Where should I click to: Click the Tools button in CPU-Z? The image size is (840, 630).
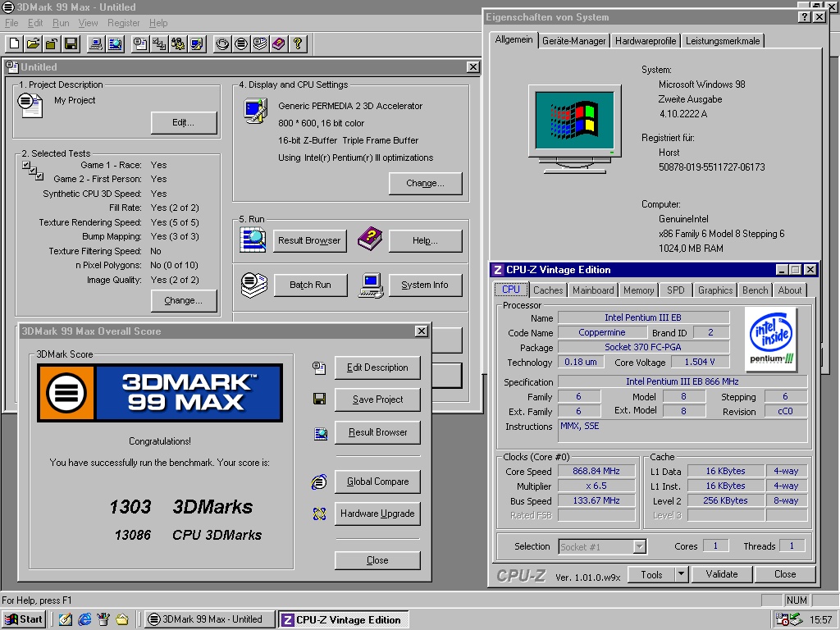pyautogui.click(x=651, y=574)
